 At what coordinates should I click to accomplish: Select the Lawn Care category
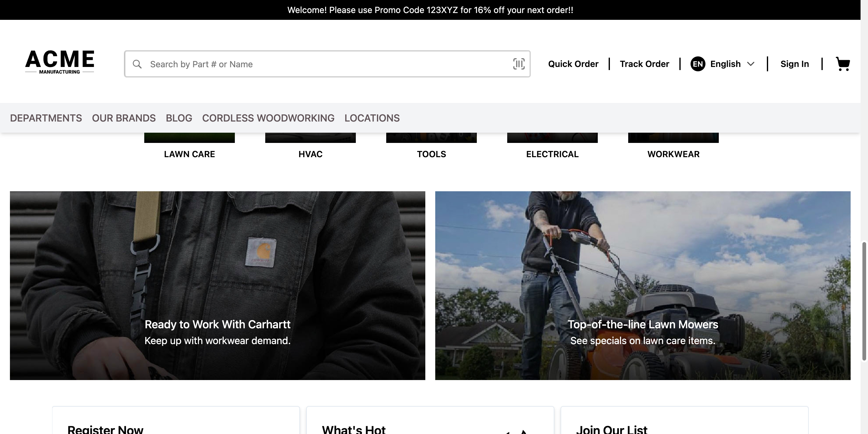pos(189,154)
